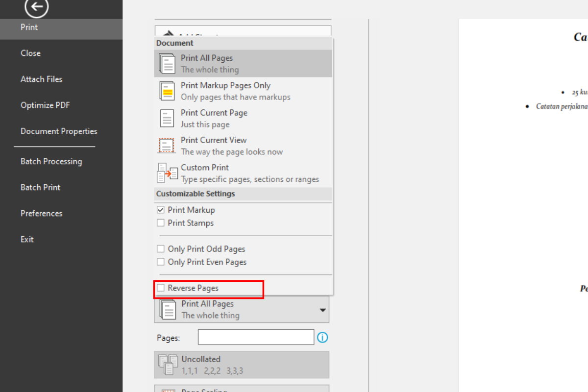
Task: Click the Pages info icon
Action: pos(322,338)
